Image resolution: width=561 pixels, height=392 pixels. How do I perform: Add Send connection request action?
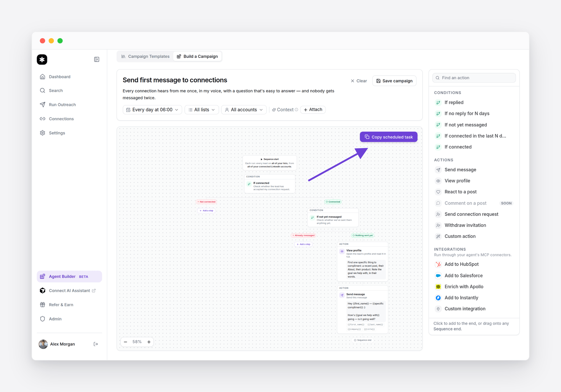[474, 214]
